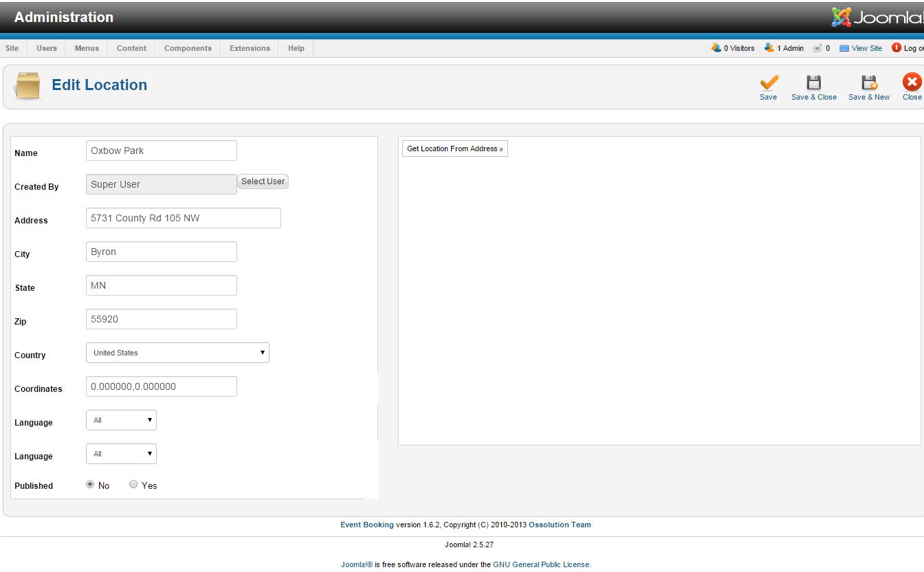This screenshot has height=572, width=924.
Task: Select the Published No radio button
Action: click(90, 485)
